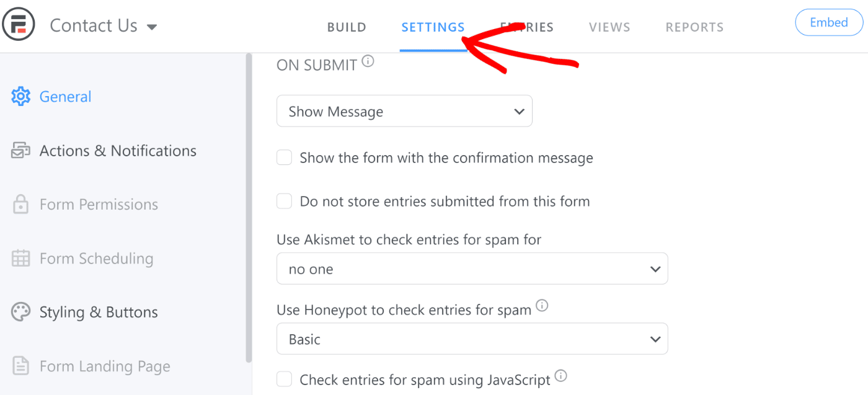
Task: Open the Honeypot level dropdown showing Basic
Action: 472,339
